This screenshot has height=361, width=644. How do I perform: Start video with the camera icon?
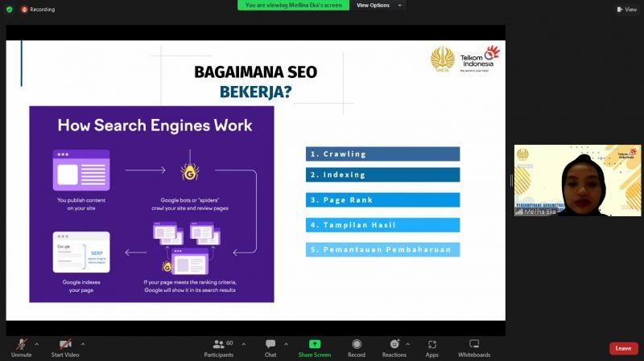coord(65,347)
